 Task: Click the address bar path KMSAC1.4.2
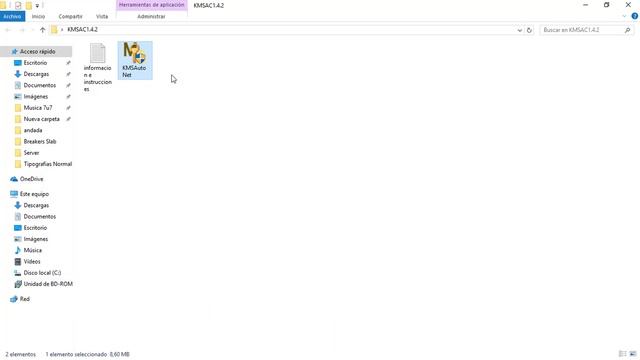coord(82,29)
